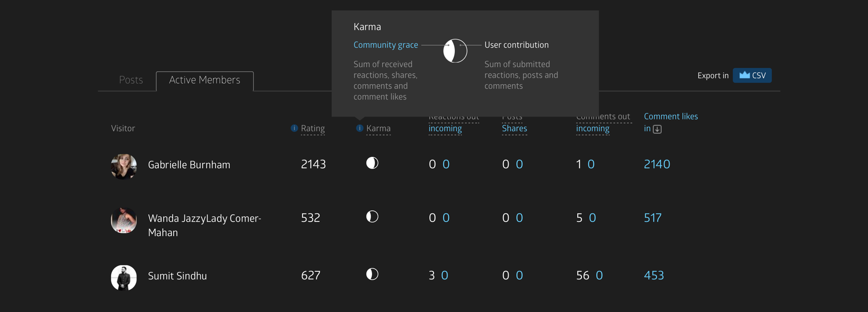Click Wanda's karma indicator icon
868x312 pixels.
point(372,217)
